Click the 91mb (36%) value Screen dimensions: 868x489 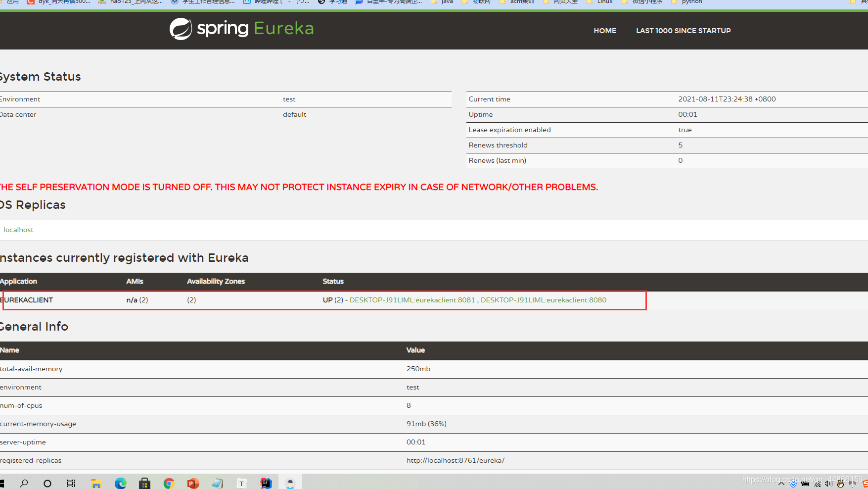426,424
